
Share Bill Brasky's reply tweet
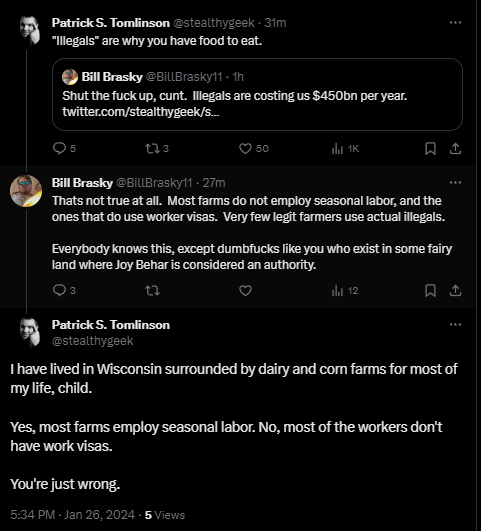[x=455, y=291]
